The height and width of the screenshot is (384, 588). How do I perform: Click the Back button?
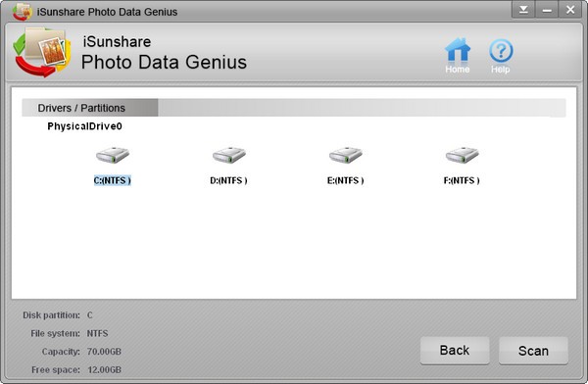[x=455, y=351]
